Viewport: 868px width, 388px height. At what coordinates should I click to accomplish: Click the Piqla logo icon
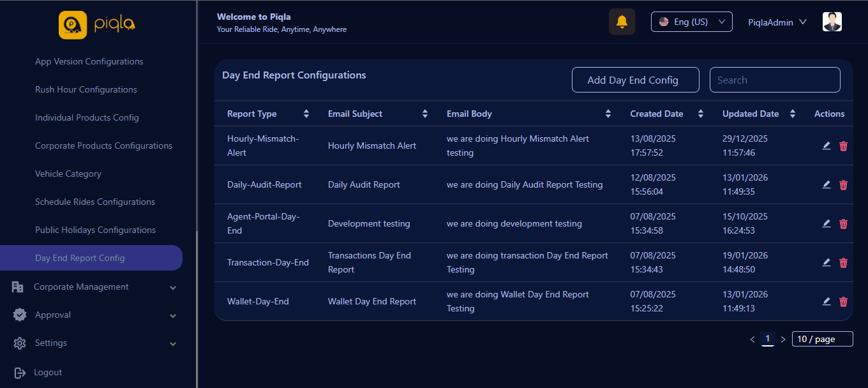point(73,25)
